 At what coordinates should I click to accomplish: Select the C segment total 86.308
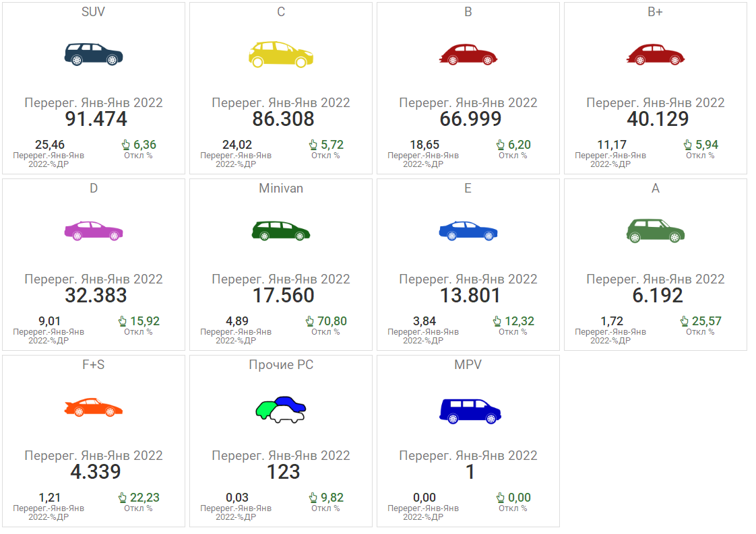click(x=283, y=119)
